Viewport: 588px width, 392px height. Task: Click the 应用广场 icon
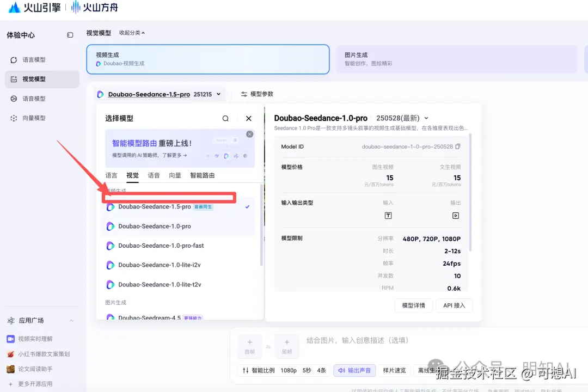(11, 321)
